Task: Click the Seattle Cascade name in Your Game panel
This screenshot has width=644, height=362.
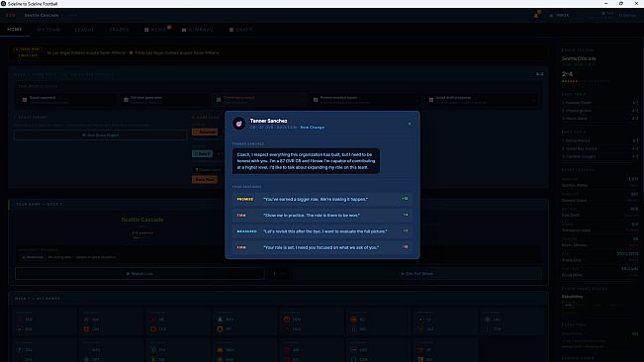Action: 142,220
